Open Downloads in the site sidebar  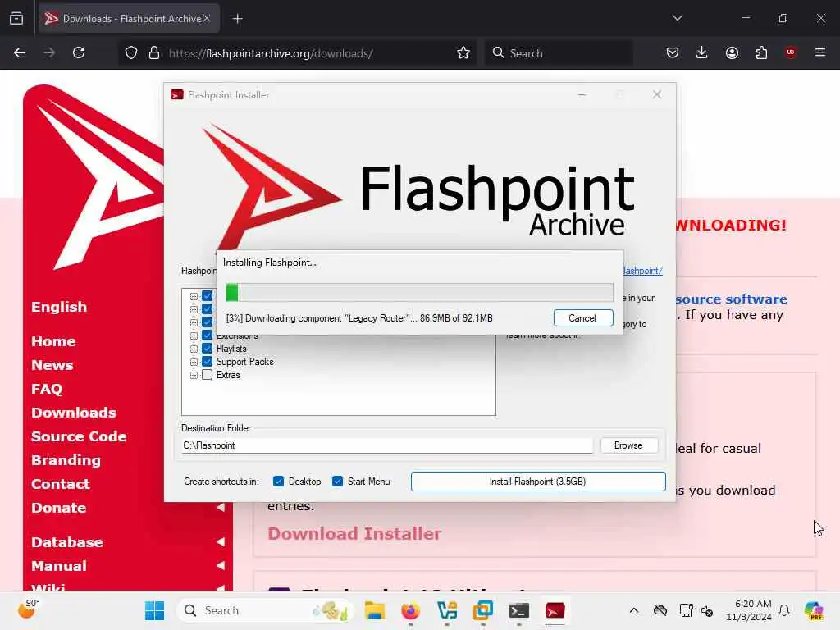click(74, 413)
